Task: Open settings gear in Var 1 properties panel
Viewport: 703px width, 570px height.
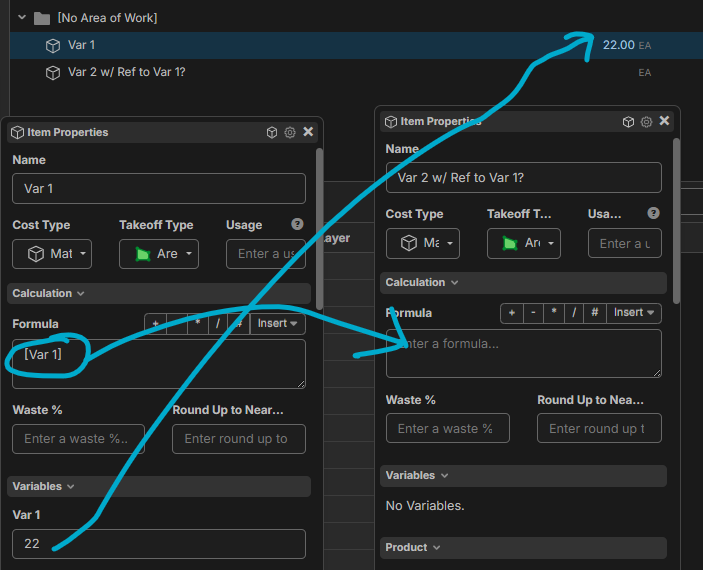Action: click(x=290, y=132)
